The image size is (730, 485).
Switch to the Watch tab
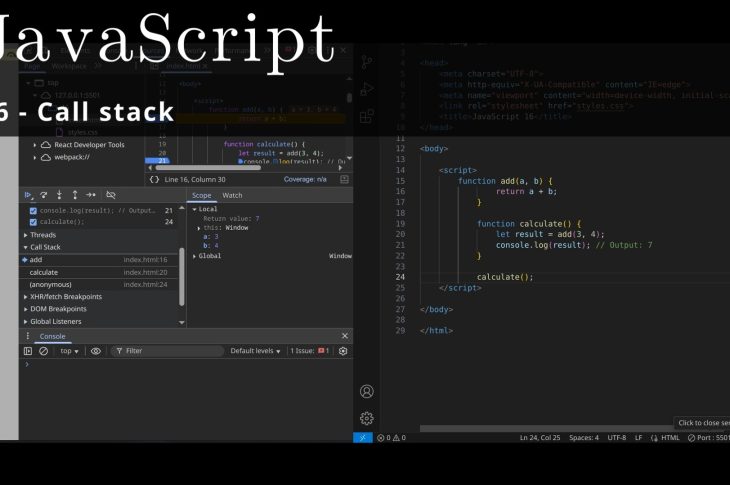click(232, 195)
